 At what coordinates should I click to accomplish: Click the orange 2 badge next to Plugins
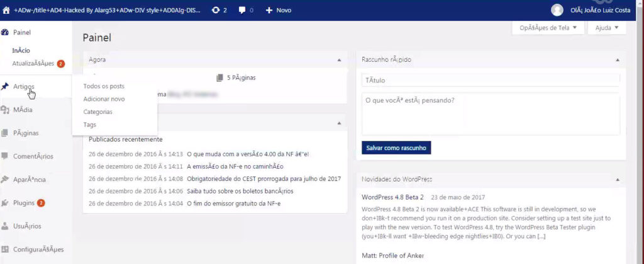[41, 203]
